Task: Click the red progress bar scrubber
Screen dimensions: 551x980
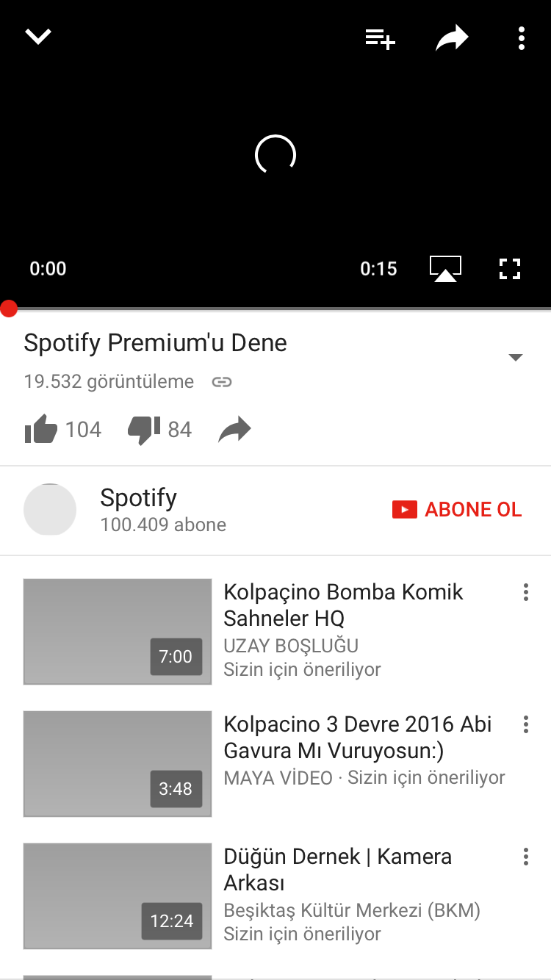Action: [x=9, y=309]
